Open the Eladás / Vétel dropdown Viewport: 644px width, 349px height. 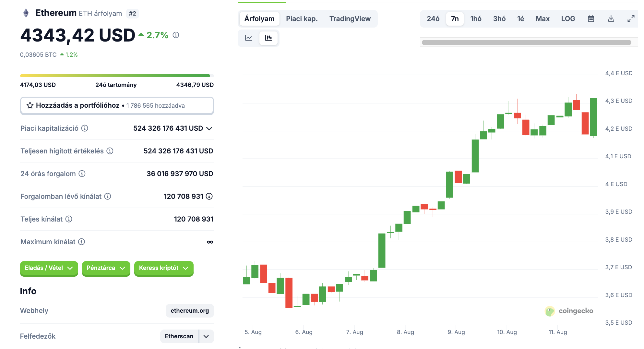pos(49,268)
